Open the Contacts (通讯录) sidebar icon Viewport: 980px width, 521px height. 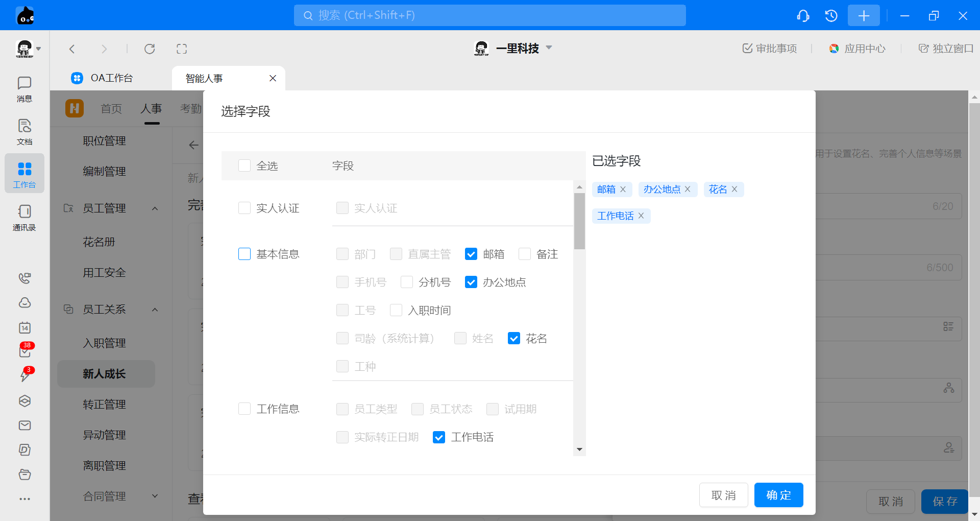[x=24, y=218]
